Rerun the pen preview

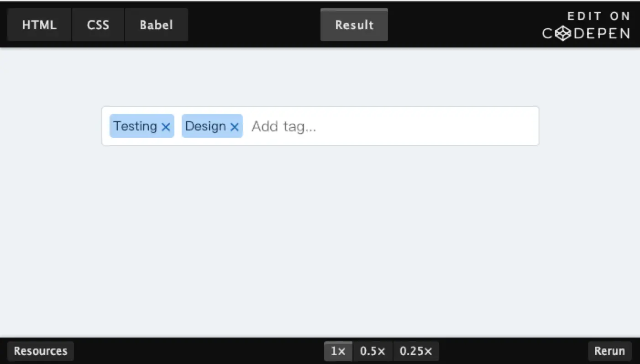(x=609, y=351)
